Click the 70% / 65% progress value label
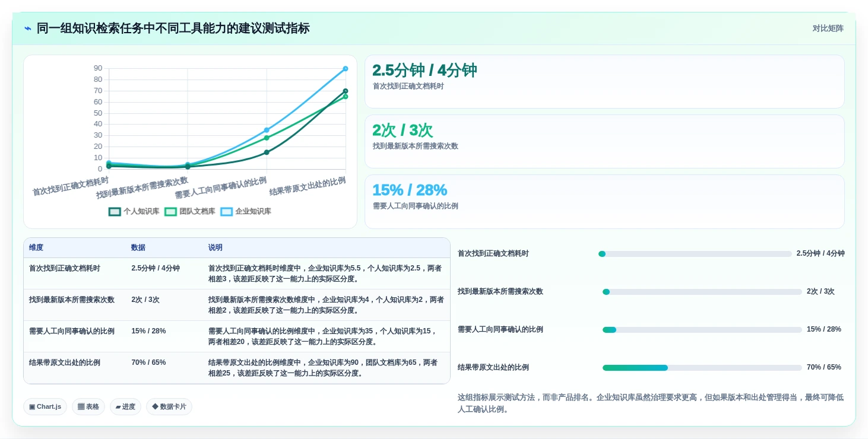 point(824,367)
